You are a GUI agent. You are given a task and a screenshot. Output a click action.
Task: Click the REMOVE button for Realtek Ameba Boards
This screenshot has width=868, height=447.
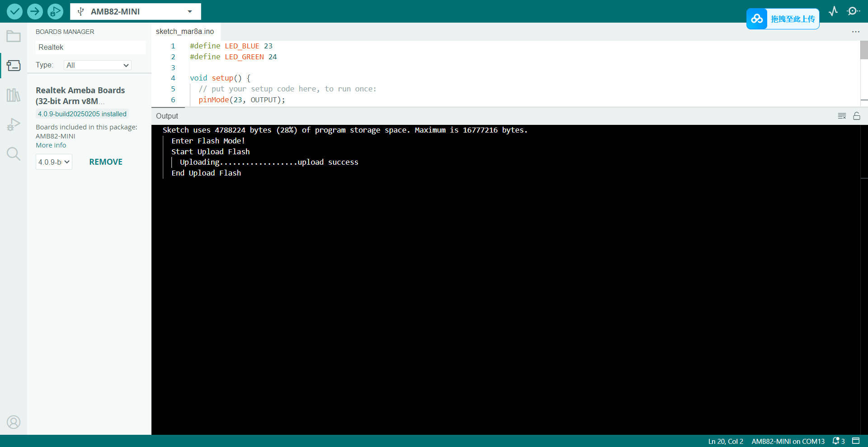[x=106, y=162]
